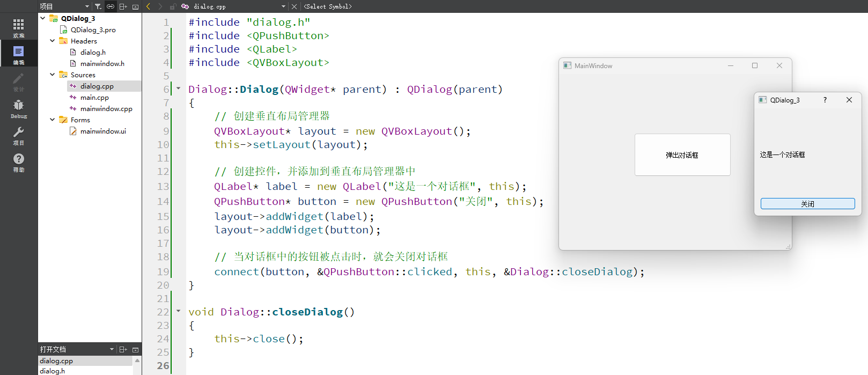The width and height of the screenshot is (868, 375).
Task: Open mainwindow.cpp in the project tree
Action: pyautogui.click(x=106, y=108)
